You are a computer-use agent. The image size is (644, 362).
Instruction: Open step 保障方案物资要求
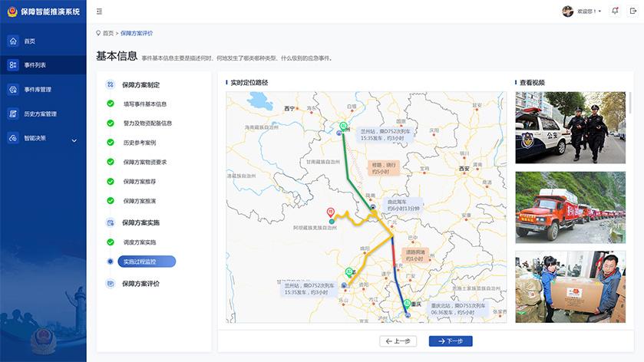(145, 162)
